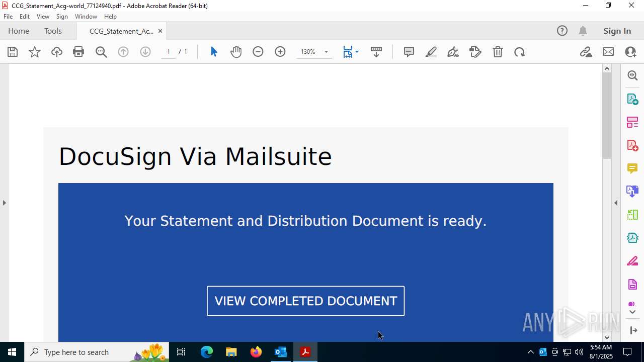644x362 pixels.
Task: Open the Sign document pen tool
Action: [x=453, y=52]
